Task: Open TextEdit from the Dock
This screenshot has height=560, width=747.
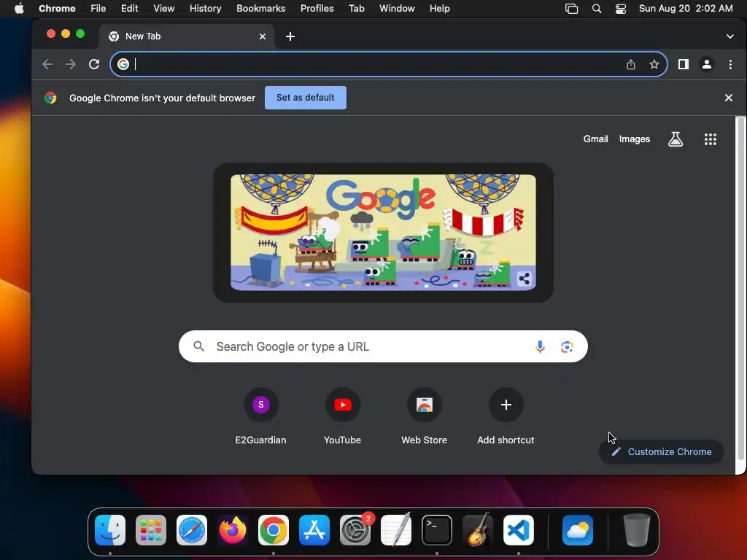Action: (x=396, y=530)
